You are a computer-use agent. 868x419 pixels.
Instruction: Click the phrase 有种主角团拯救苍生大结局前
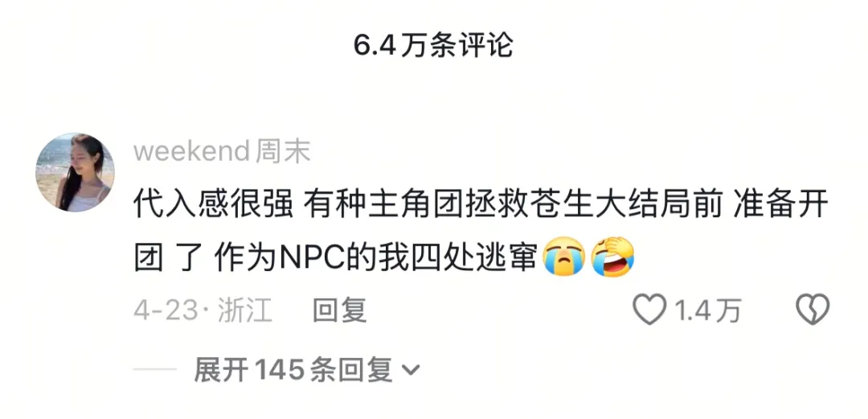point(513,206)
